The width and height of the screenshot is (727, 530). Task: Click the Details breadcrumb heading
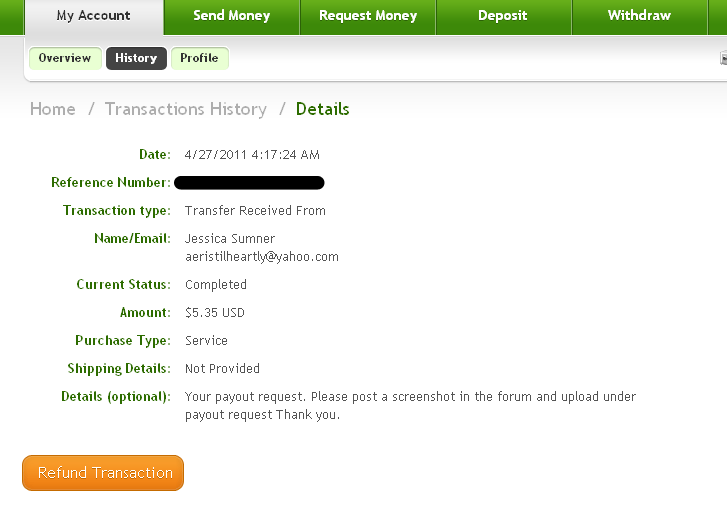[323, 109]
